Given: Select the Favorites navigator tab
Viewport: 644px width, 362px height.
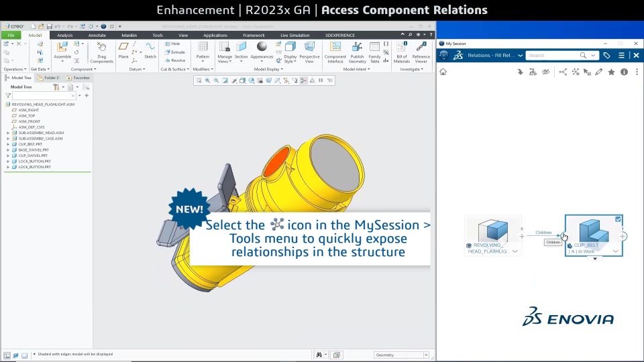Looking at the screenshot, I should pos(78,78).
